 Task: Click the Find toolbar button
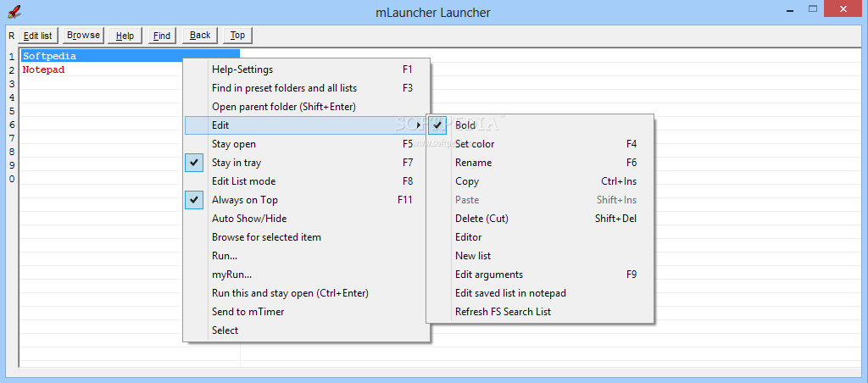point(162,36)
